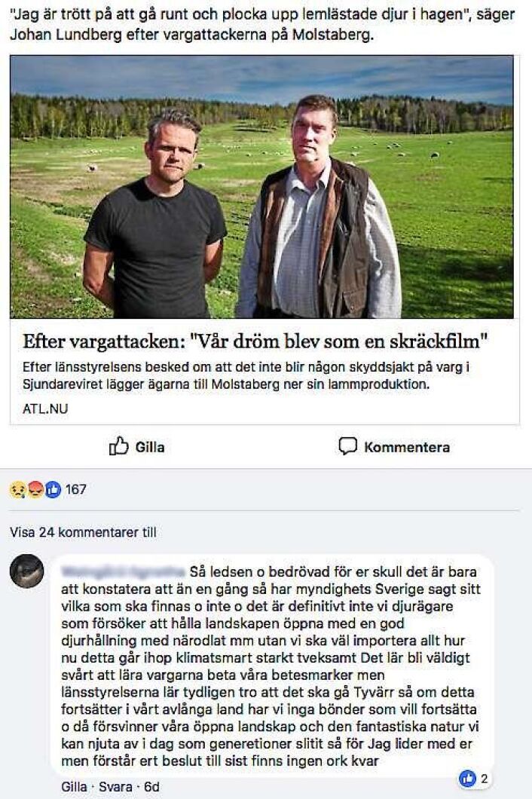
Task: Expand Visa 24 kommentarer till
Action: coord(83,532)
